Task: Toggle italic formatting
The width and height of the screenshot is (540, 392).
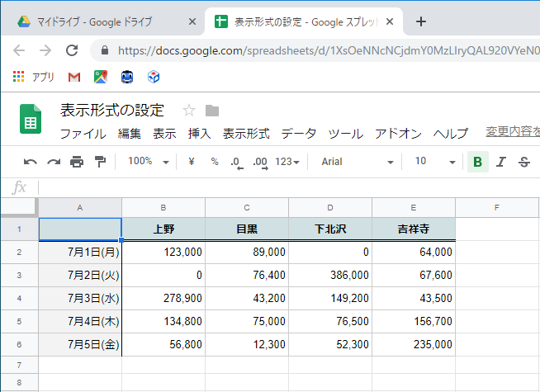Action: 501,162
